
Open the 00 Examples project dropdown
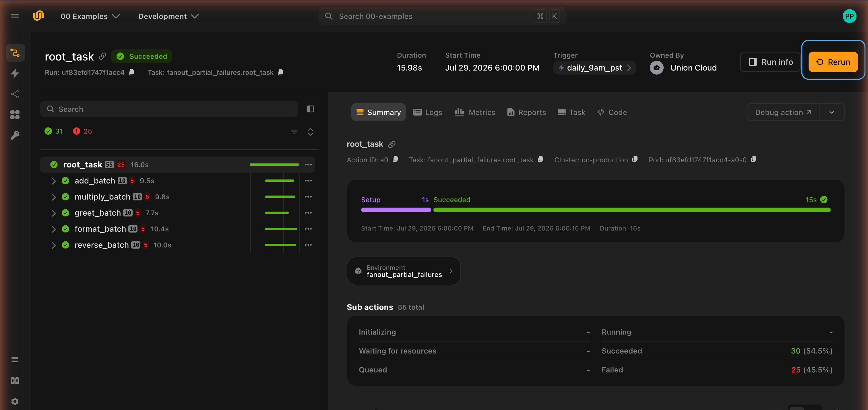90,16
